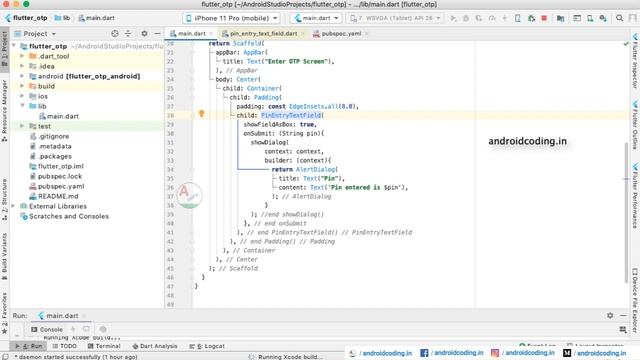Expand the .idea folder
Image resolution: width=640 pixels, height=360 pixels.
[22, 66]
